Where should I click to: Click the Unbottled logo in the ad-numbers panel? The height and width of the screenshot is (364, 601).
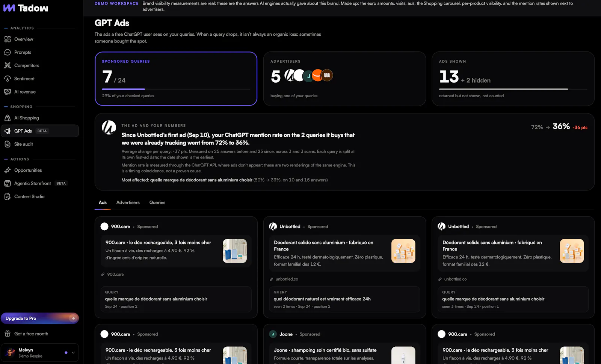point(109,128)
